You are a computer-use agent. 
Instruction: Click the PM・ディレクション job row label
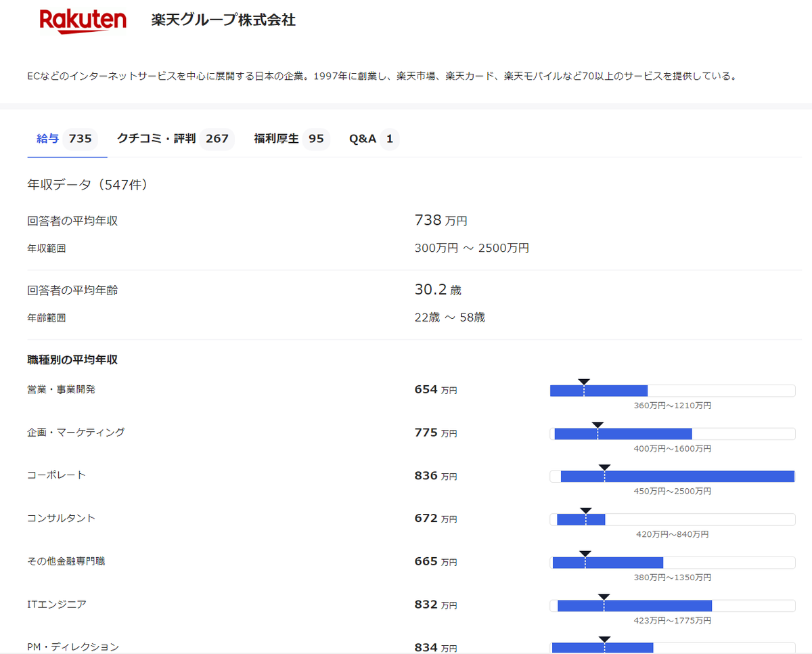click(73, 647)
